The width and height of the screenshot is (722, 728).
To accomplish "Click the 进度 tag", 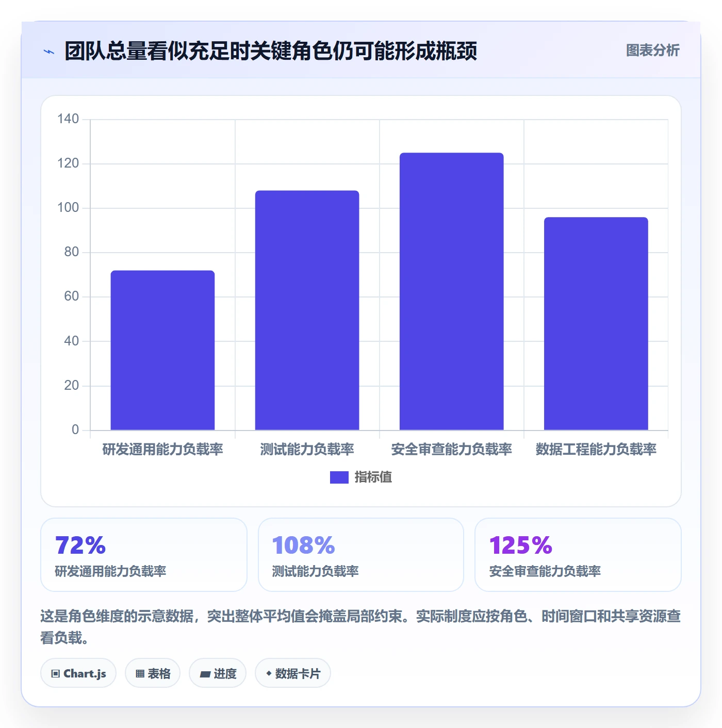I will tap(218, 673).
